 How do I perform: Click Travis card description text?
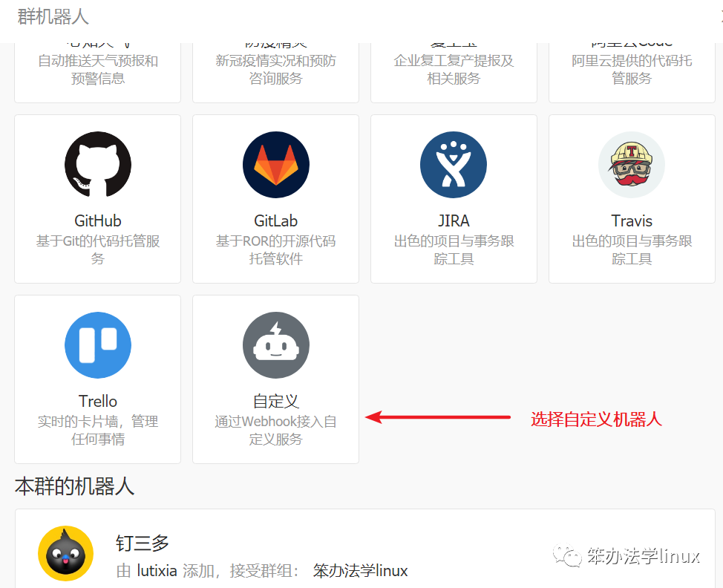pyautogui.click(x=632, y=249)
